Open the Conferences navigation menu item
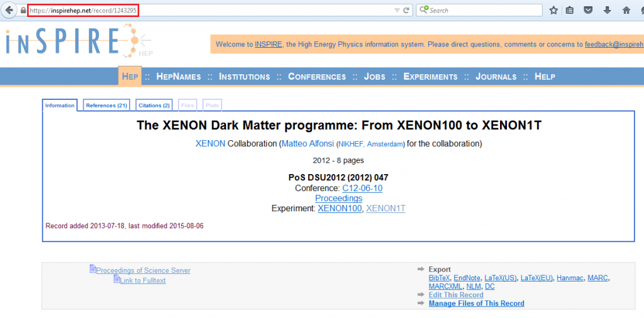The height and width of the screenshot is (318, 644). [316, 77]
